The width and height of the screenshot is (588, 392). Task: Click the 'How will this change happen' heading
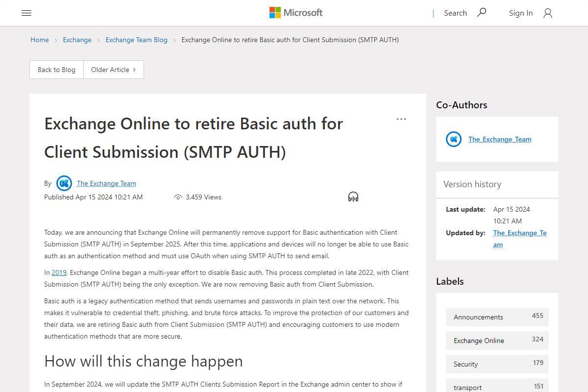(x=144, y=361)
